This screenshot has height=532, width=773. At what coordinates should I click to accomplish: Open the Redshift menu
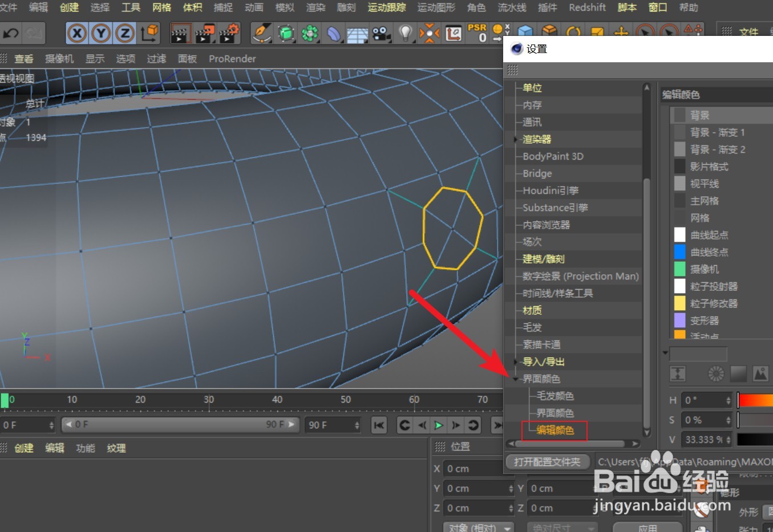(587, 7)
